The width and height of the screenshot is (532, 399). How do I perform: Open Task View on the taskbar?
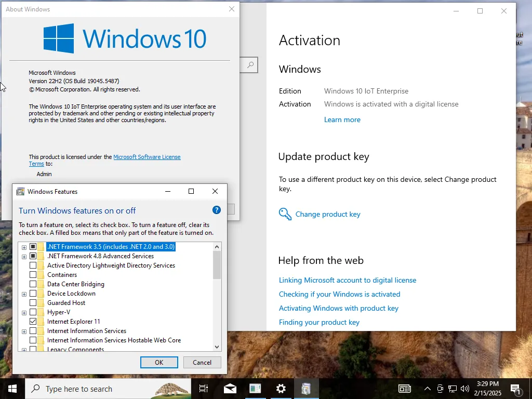(204, 389)
